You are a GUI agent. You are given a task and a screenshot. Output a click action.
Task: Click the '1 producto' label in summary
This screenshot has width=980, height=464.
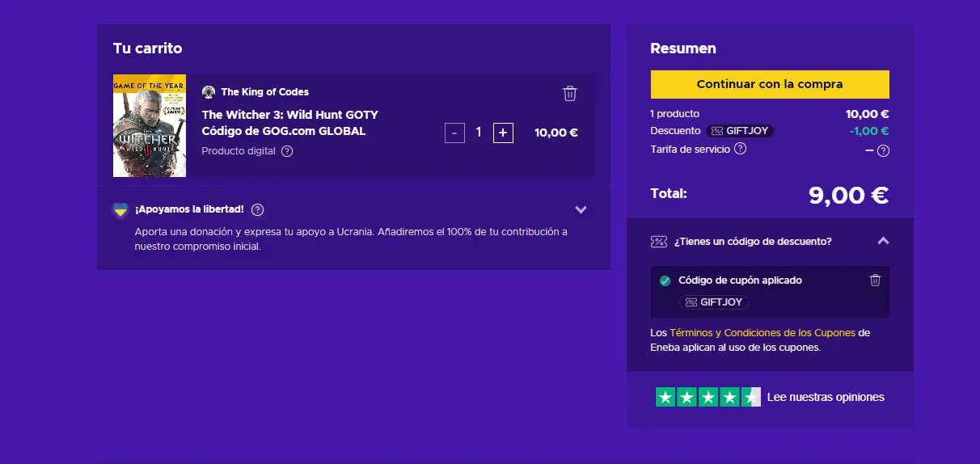[x=675, y=114]
